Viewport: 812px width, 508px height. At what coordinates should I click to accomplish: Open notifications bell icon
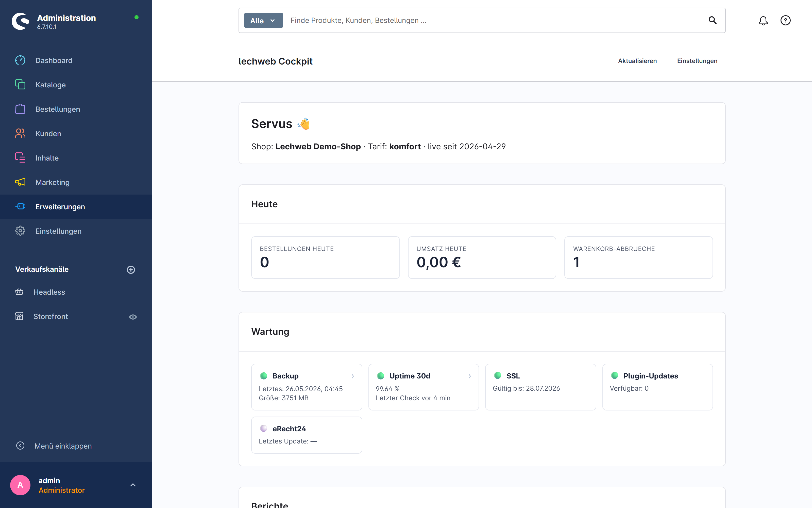[x=763, y=21]
